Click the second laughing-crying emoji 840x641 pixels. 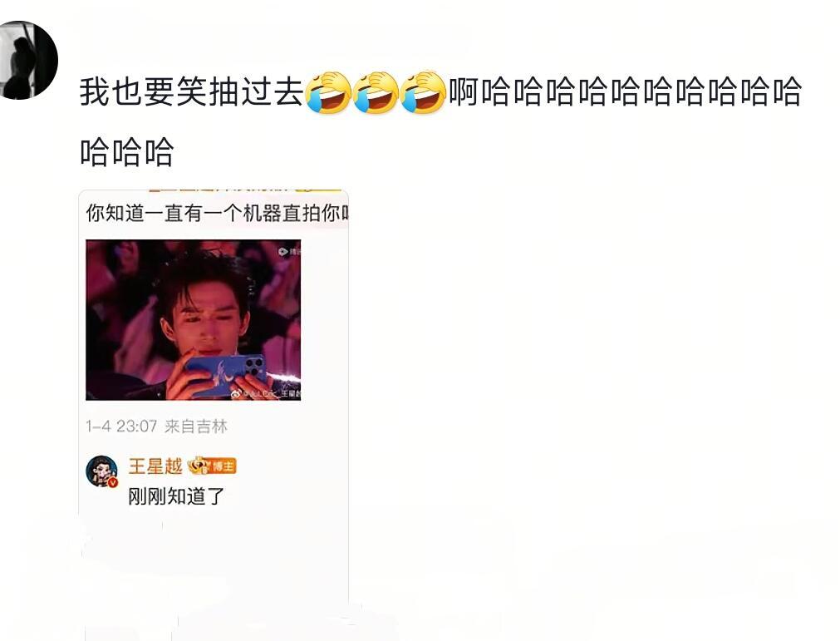coord(375,91)
